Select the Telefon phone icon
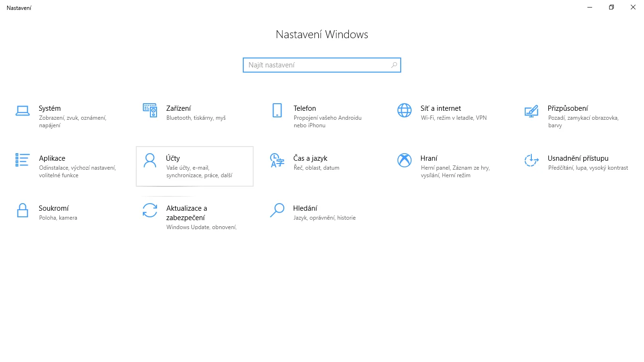Image resolution: width=644 pixels, height=362 pixels. click(x=277, y=110)
